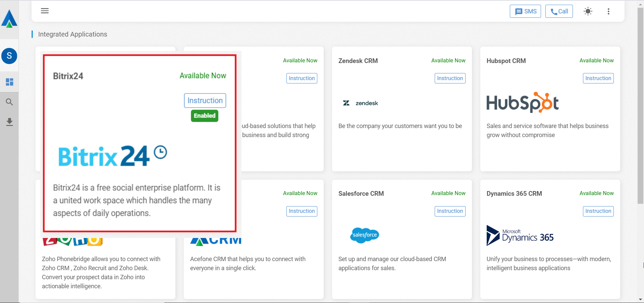Open Instruction for Hubspot CRM
Viewport: 644px width, 303px height.
point(598,78)
